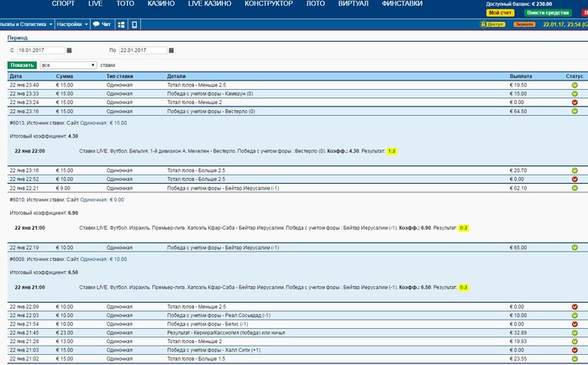This screenshot has width=588, height=365.
Task: Click green status icon for 21:28 bet
Action: pos(575,342)
